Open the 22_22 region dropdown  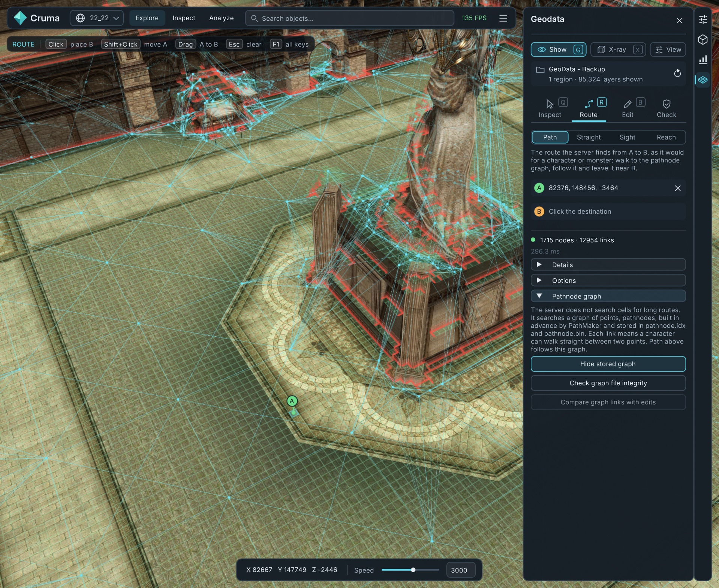pos(97,18)
